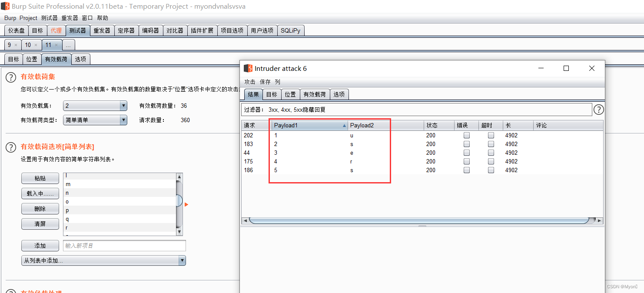Sort results by Payload2 column header
The image size is (644, 293).
pyautogui.click(x=386, y=125)
